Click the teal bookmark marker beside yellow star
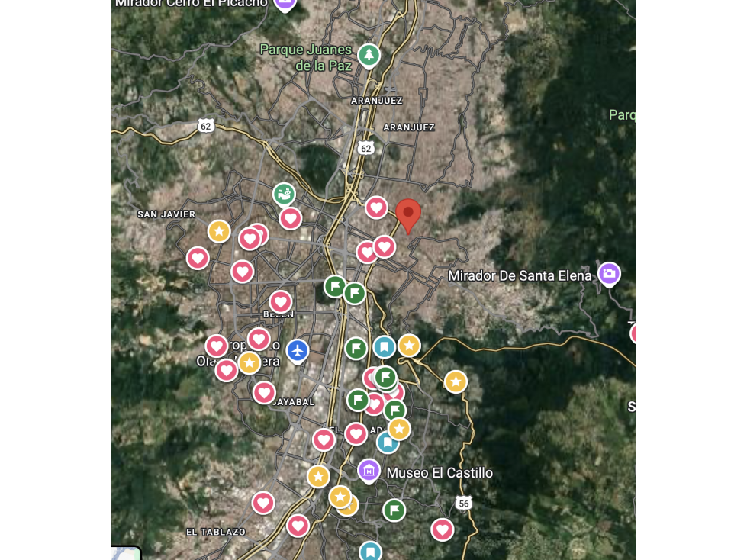 click(x=385, y=347)
